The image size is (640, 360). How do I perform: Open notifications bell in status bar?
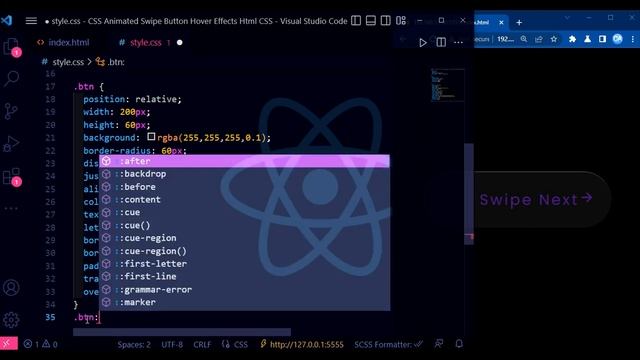(x=459, y=344)
